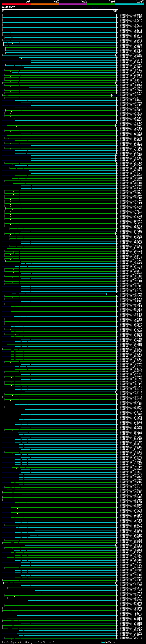Select hit label UniRef100_P08963
146x644 pixels.
131,595
